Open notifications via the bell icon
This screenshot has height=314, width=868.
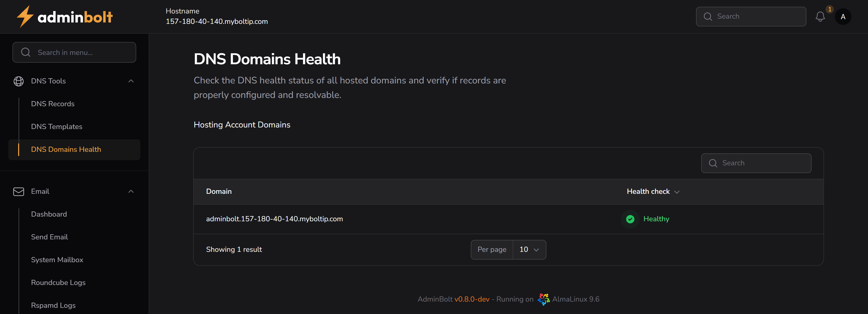[820, 16]
